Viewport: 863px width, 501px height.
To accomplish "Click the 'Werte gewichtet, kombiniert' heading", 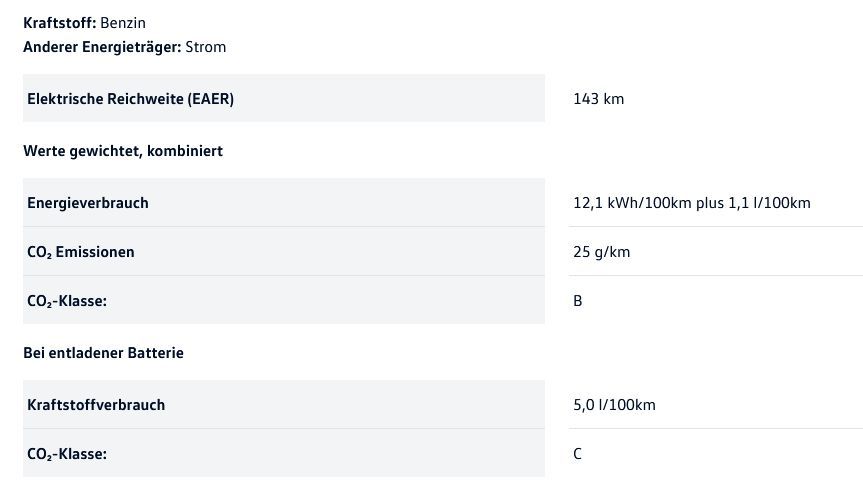I will point(123,151).
